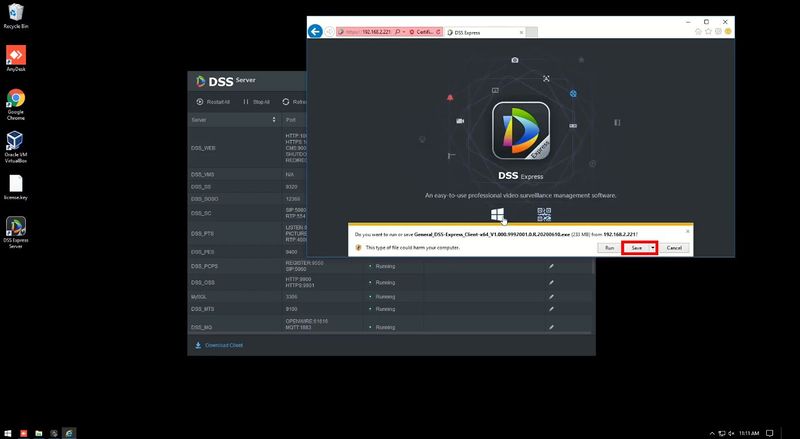Edit the DSS_MTS row pencil icon
Screen dimensions: 800x439
coord(551,309)
